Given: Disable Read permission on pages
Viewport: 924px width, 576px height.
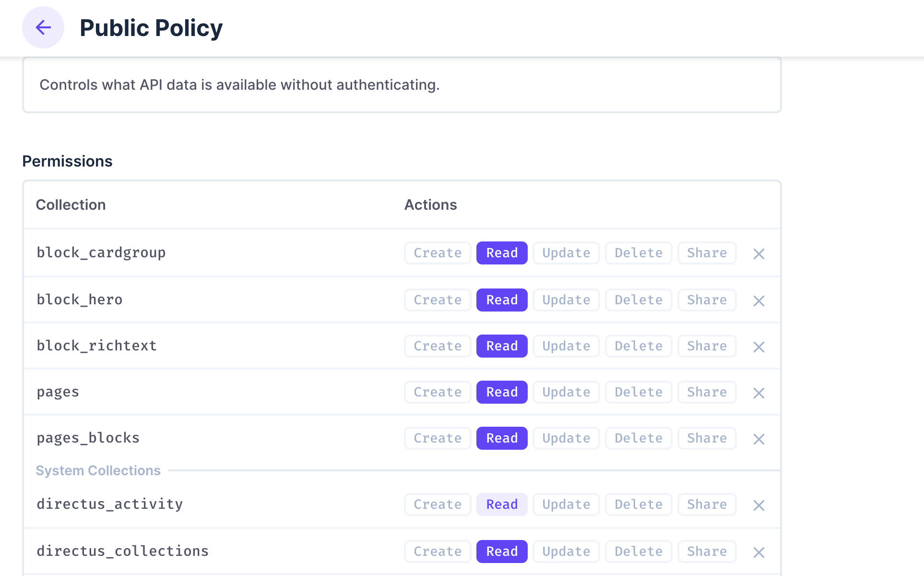Looking at the screenshot, I should (501, 392).
